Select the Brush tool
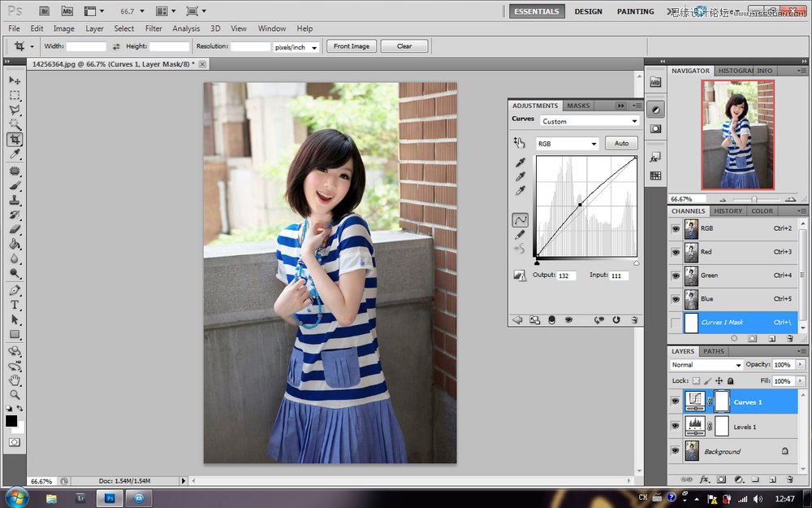812x508 pixels. click(14, 185)
